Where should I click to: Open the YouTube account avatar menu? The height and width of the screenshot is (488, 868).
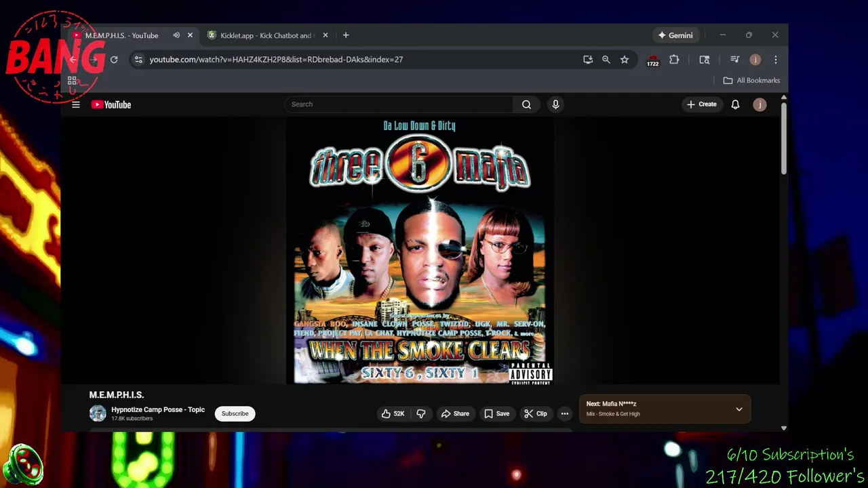pyautogui.click(x=759, y=104)
